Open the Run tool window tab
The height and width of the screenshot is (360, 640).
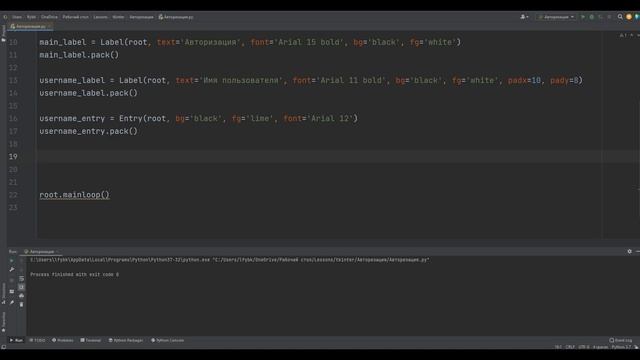(x=16, y=340)
